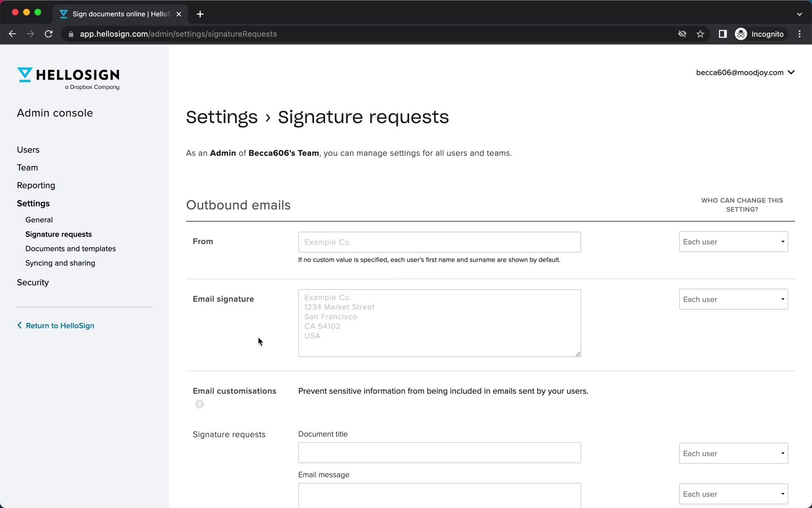Select the Reporting sidebar item

(36, 185)
